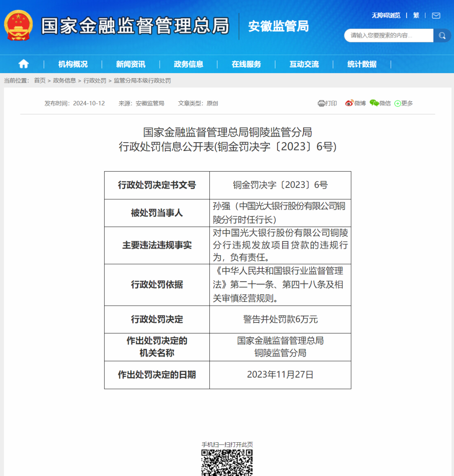Click the 微博 share label
The height and width of the screenshot is (476, 454).
coord(360,103)
